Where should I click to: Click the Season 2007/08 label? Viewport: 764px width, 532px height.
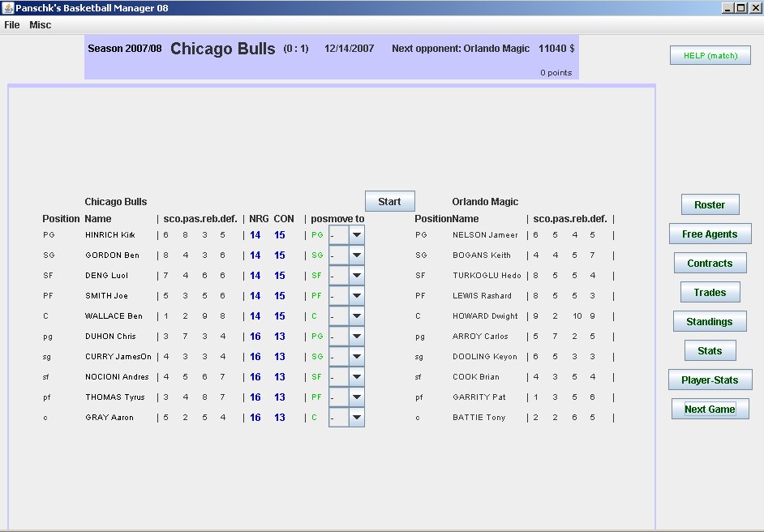coord(125,48)
